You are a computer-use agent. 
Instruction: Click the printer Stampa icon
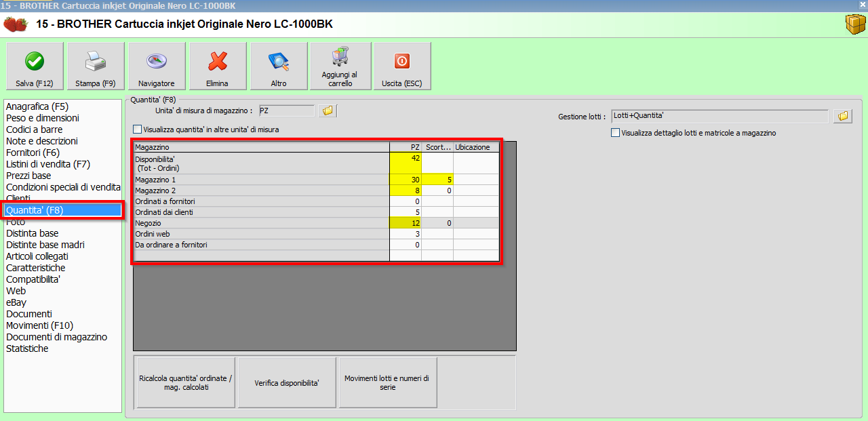(x=96, y=62)
